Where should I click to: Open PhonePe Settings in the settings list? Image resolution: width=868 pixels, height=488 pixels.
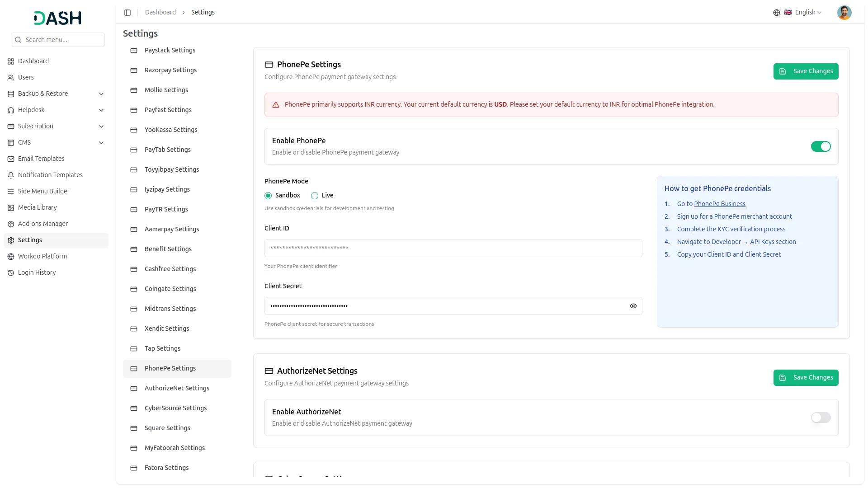177,369
